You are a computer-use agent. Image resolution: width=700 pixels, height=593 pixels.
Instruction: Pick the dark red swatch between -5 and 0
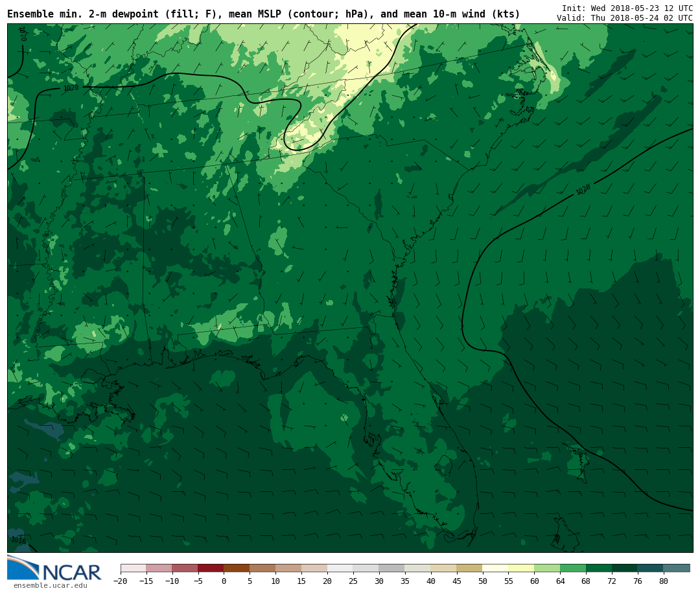coord(211,568)
